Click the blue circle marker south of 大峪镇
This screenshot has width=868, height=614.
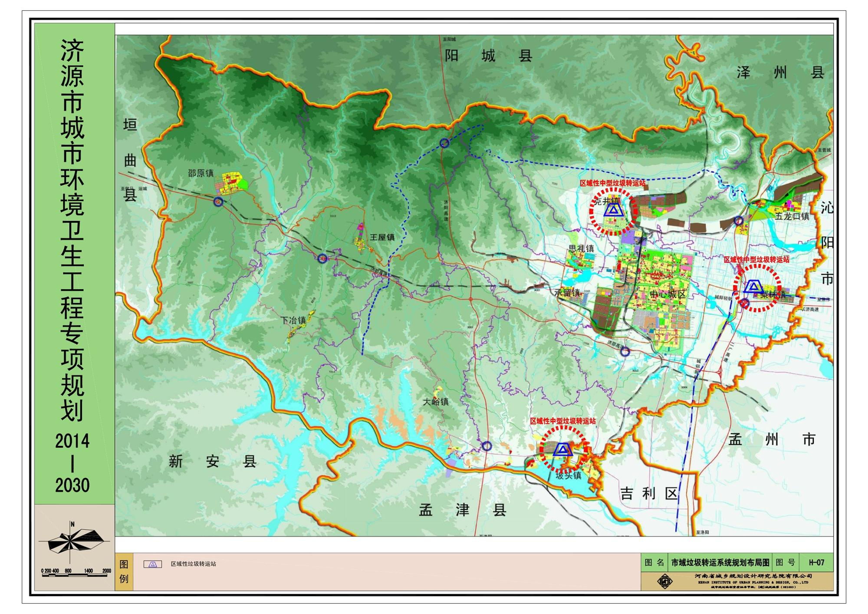point(487,446)
